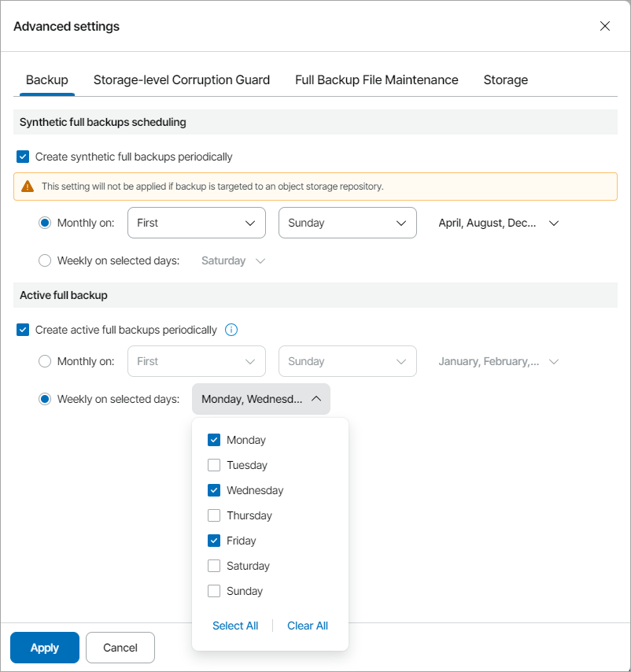Open the Sunday day dropdown for synthetic backups
The image size is (631, 672).
coord(347,223)
